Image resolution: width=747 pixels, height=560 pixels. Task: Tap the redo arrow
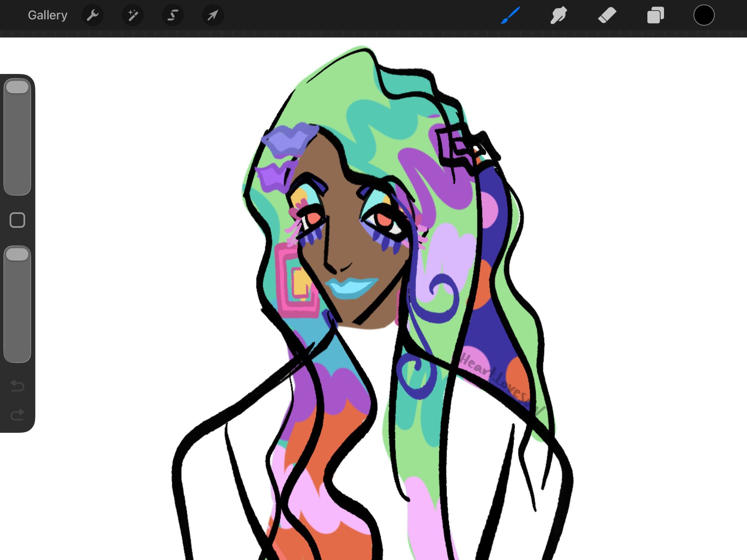17,415
